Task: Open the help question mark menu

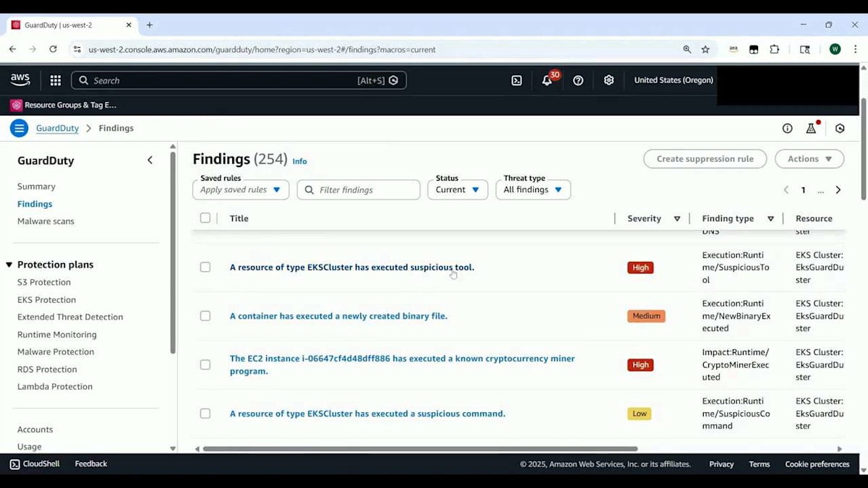Action: [x=578, y=80]
